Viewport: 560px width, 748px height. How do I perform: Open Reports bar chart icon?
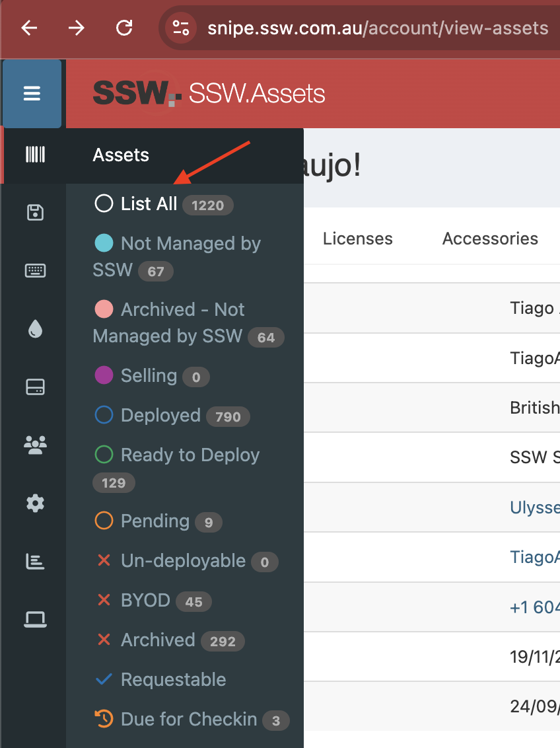[35, 562]
